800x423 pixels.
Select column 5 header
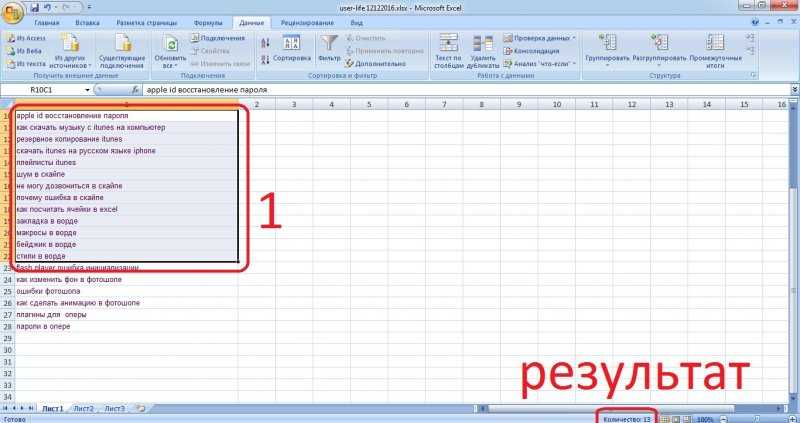(369, 105)
